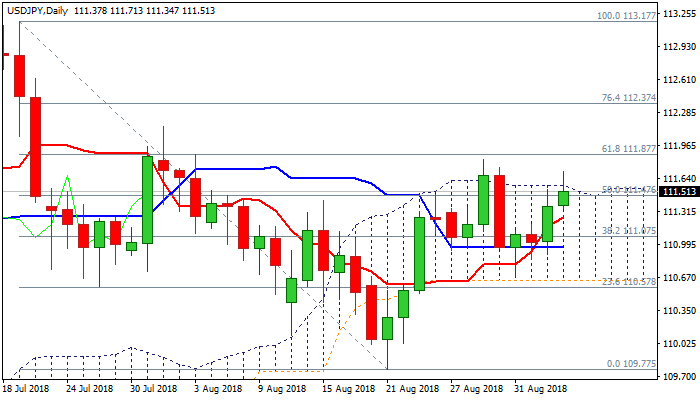Click the 18 Jul 2018 date label
Screen dimensions: 700x400
(x=29, y=389)
